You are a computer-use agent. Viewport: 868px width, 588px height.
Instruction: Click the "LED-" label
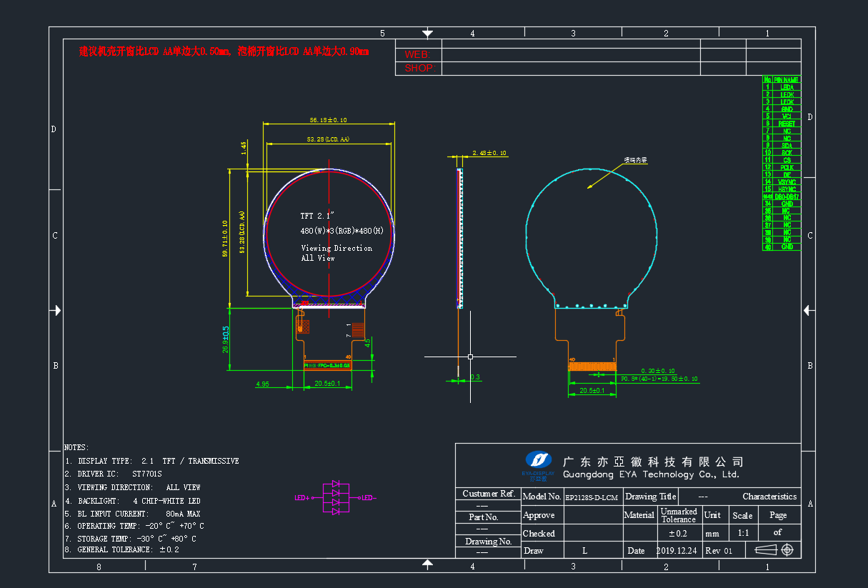point(369,498)
